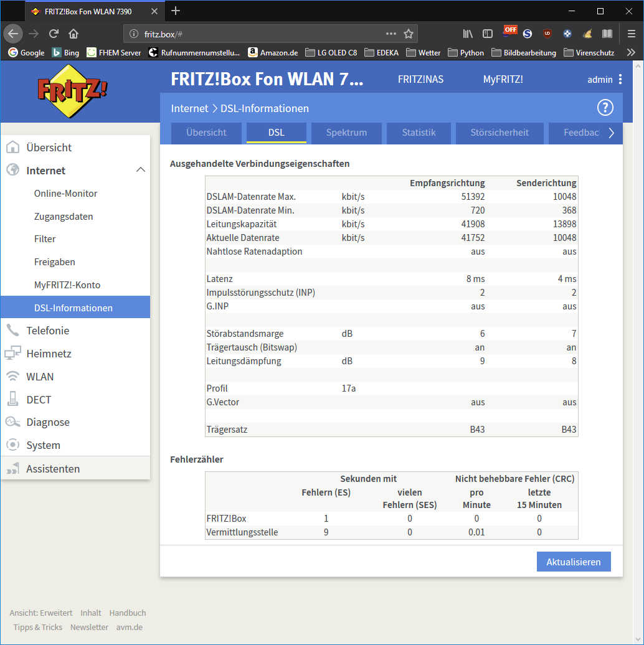Select WLAN in the left navigation
Image resolution: width=644 pixels, height=645 pixels.
(x=40, y=376)
